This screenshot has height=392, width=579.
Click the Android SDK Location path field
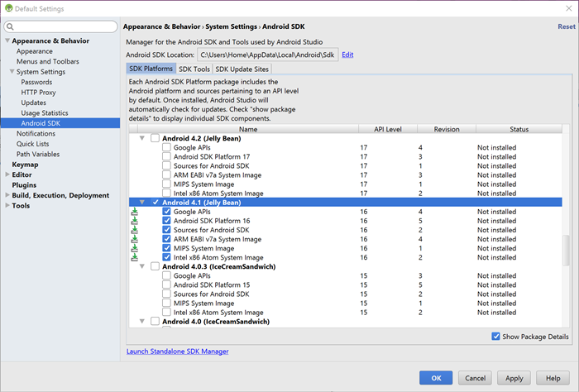point(267,55)
